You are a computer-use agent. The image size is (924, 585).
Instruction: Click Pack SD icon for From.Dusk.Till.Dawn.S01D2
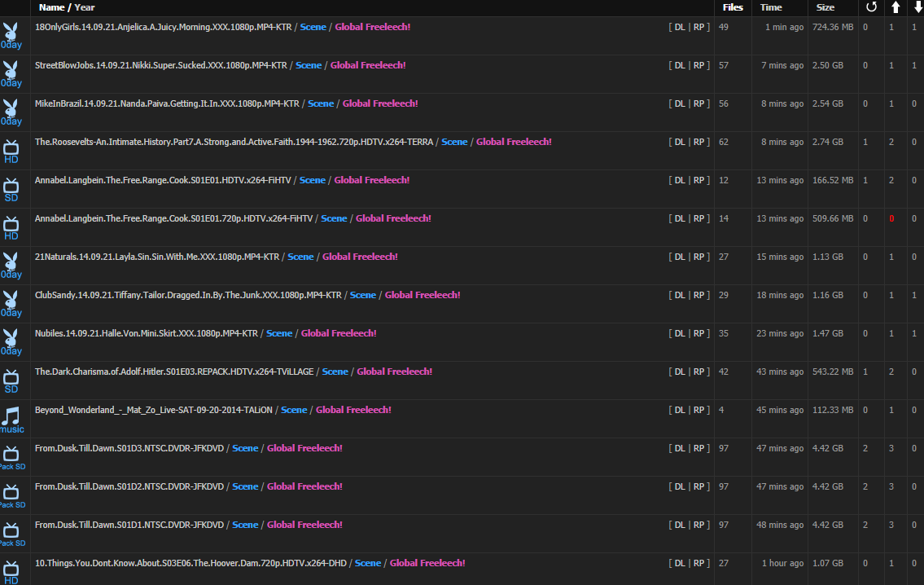click(x=12, y=496)
